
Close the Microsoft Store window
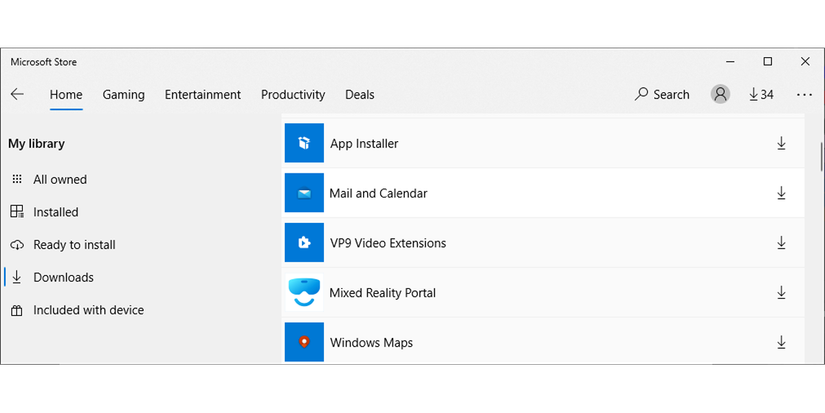[805, 62]
